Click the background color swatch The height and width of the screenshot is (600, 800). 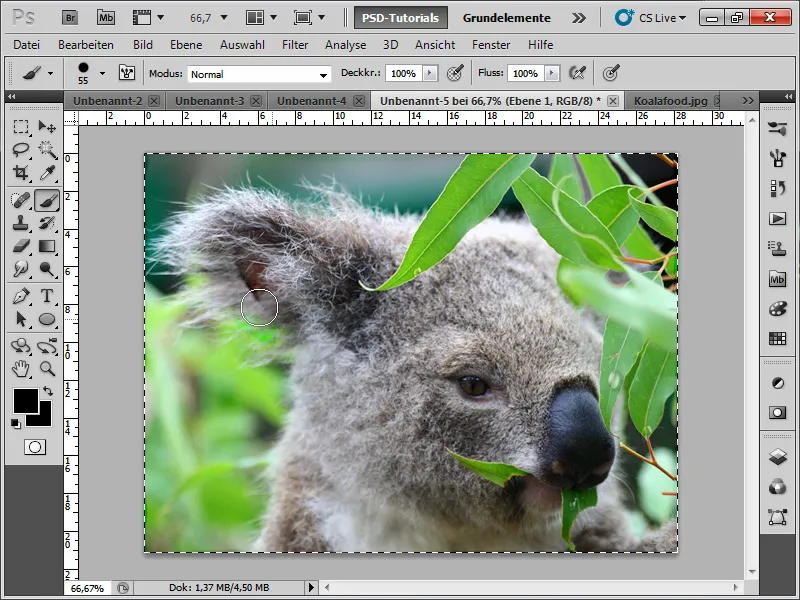(x=43, y=418)
